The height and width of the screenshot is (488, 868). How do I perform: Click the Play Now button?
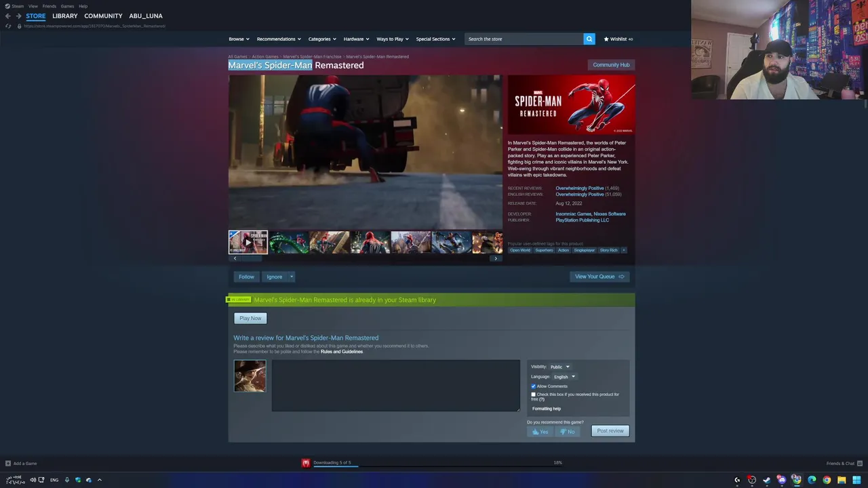click(x=250, y=318)
